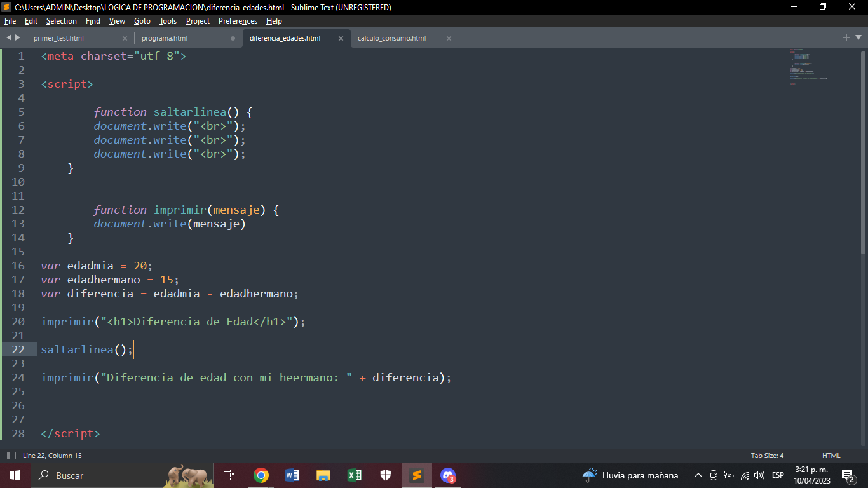The image size is (868, 488).
Task: Open Microsoft Word from the taskbar
Action: click(x=292, y=475)
